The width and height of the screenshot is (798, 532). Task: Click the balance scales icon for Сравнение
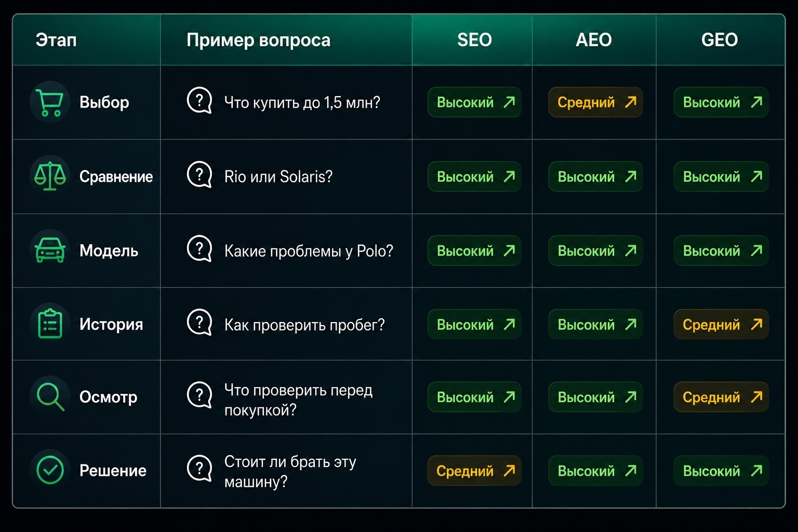pos(50,176)
